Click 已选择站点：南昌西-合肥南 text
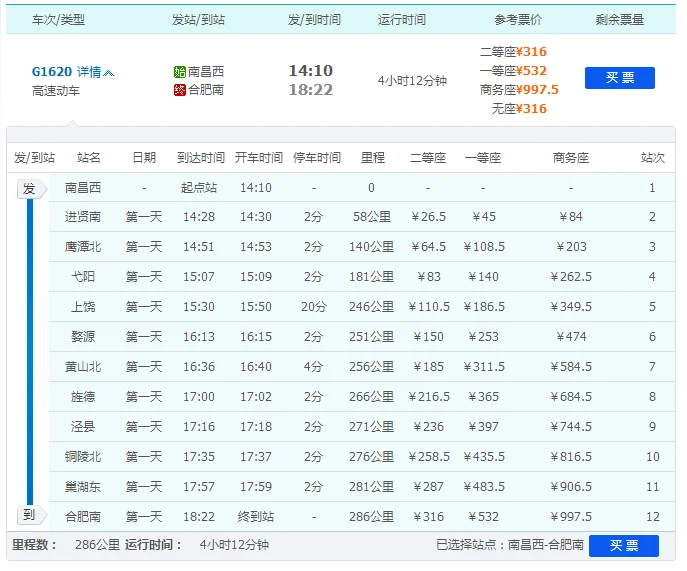This screenshot has width=687, height=571. (x=510, y=545)
